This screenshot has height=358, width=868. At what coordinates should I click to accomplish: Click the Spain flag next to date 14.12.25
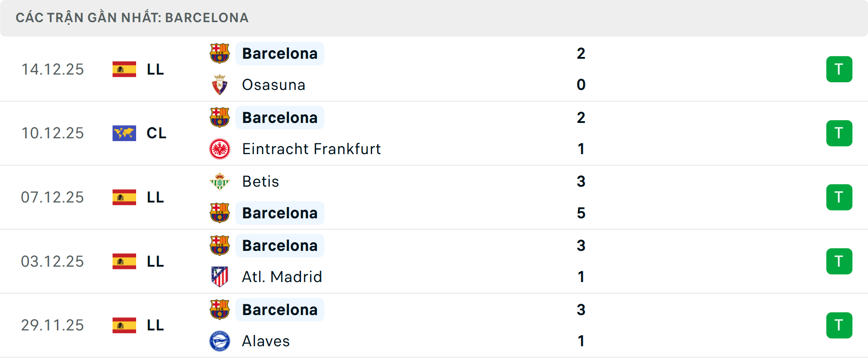click(x=123, y=69)
